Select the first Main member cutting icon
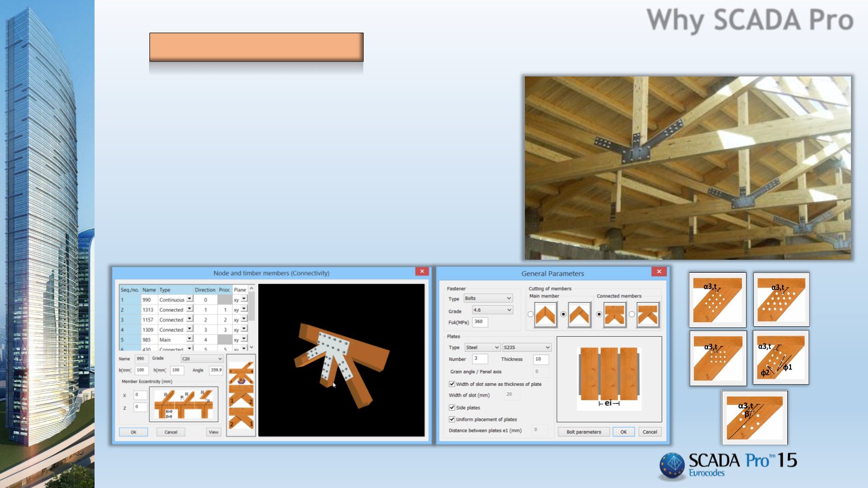Screen dimensions: 868x488 point(546,314)
